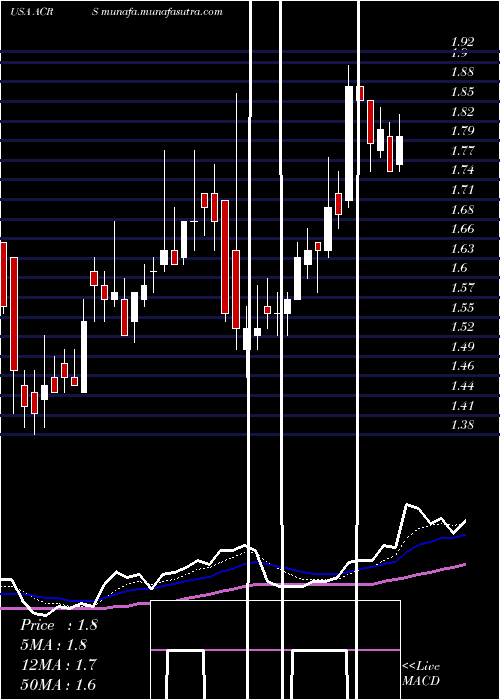Click the 12MA : 1.7 readout
Screen dimensions: 500x700
point(58,664)
